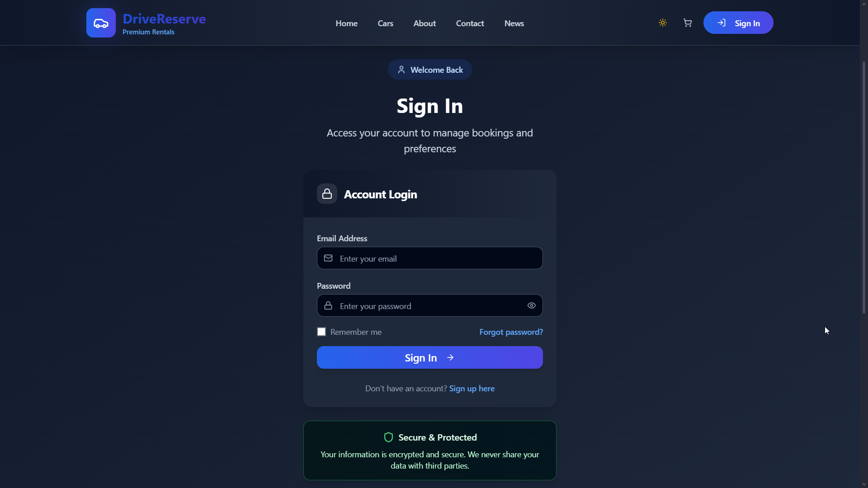Click the page's vertical scrollbar thumb
This screenshot has width=868, height=488.
pos(863,188)
